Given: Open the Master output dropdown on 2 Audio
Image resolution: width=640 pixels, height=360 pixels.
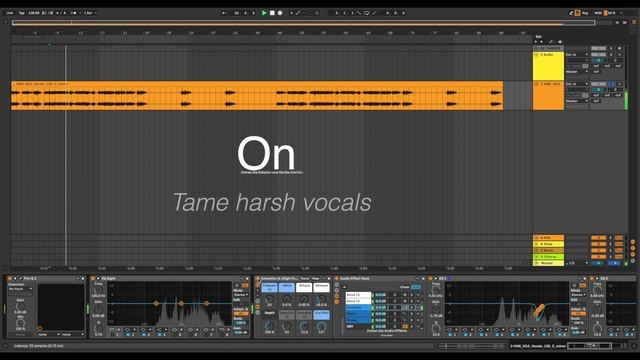Looking at the screenshot, I should tap(577, 72).
